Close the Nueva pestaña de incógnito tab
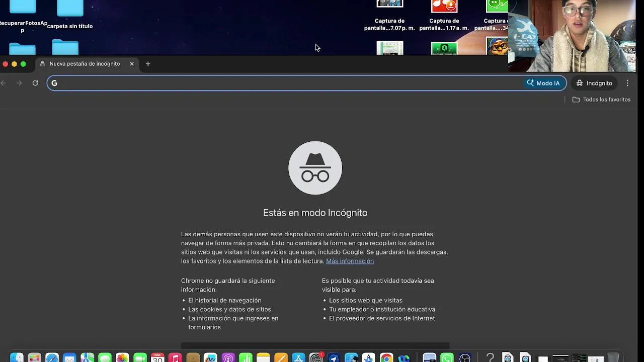This screenshot has width=644, height=362. [132, 64]
